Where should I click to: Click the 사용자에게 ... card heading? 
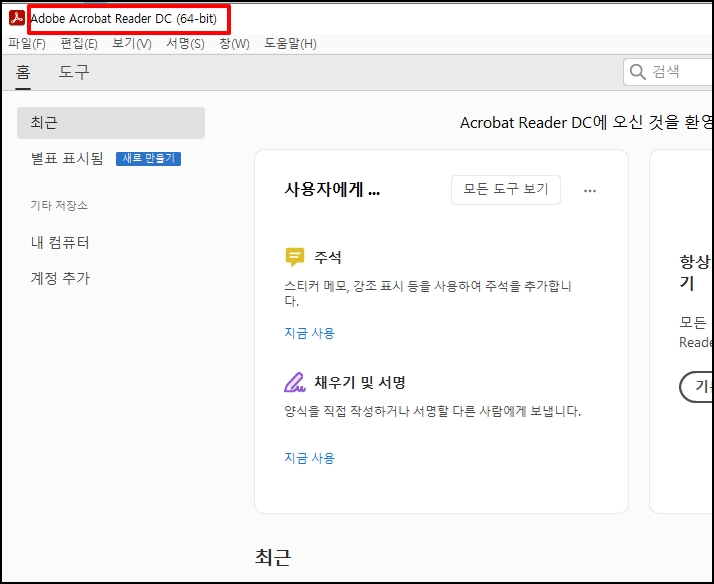[332, 189]
